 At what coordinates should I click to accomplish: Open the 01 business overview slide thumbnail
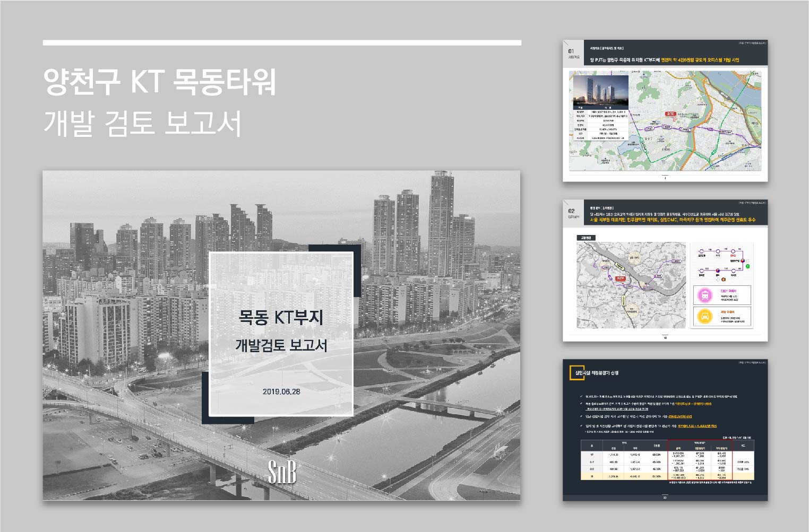[x=665, y=111]
